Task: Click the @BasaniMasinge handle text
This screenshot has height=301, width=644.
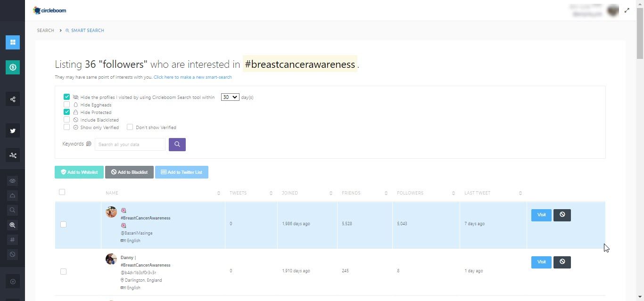Action: point(137,233)
